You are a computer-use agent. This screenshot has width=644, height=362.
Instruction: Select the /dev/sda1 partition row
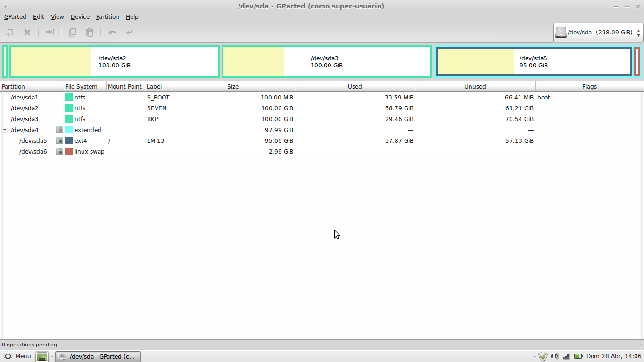322,97
